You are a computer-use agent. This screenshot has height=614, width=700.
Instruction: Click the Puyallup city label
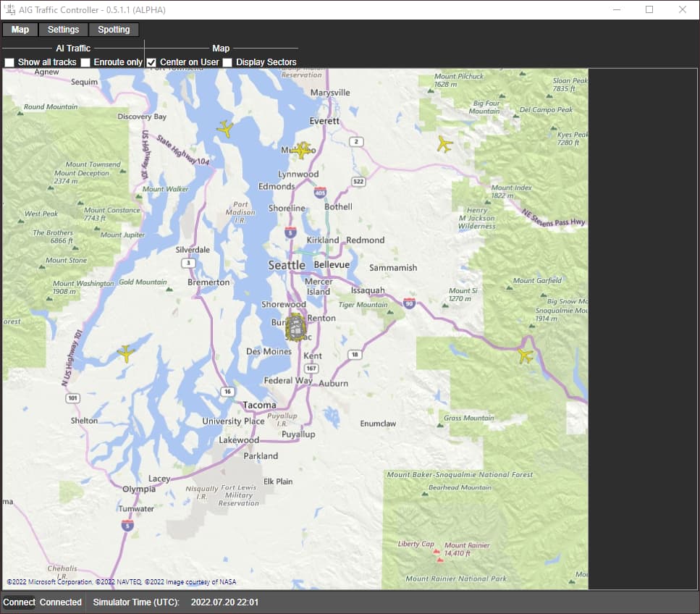[299, 434]
